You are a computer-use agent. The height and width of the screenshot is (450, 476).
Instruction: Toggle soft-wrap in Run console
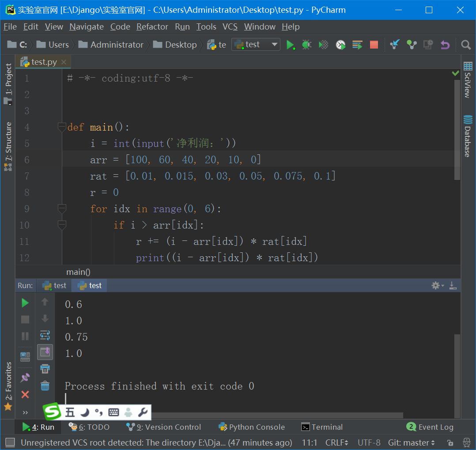coord(45,335)
